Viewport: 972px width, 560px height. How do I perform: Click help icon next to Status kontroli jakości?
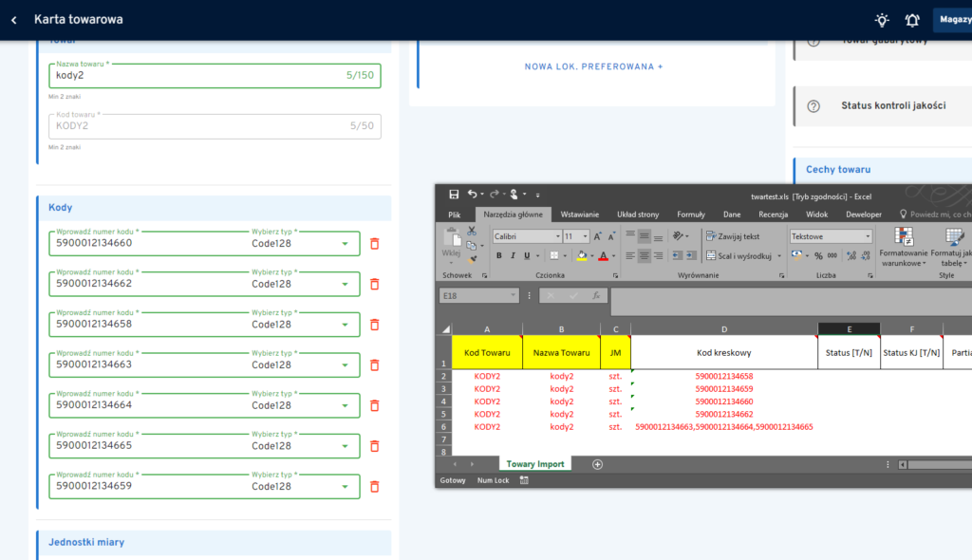coord(813,106)
